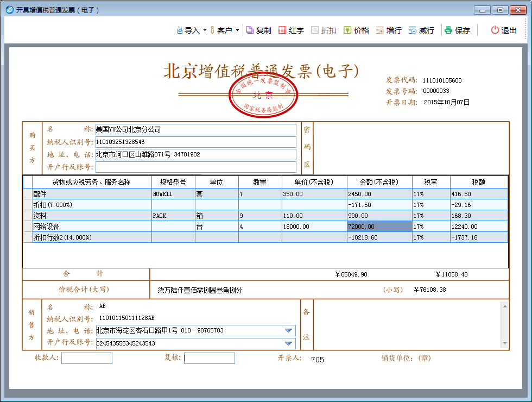Viewport: 532px width, 402px height.
Task: Click the 增行 add-row icon
Action: 380,30
